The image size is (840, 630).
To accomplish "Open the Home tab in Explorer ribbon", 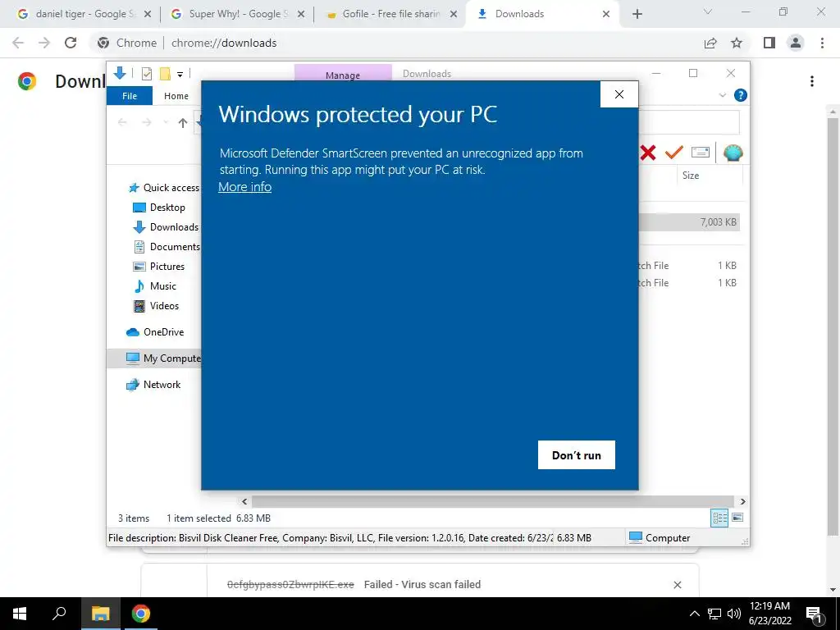I will (176, 96).
